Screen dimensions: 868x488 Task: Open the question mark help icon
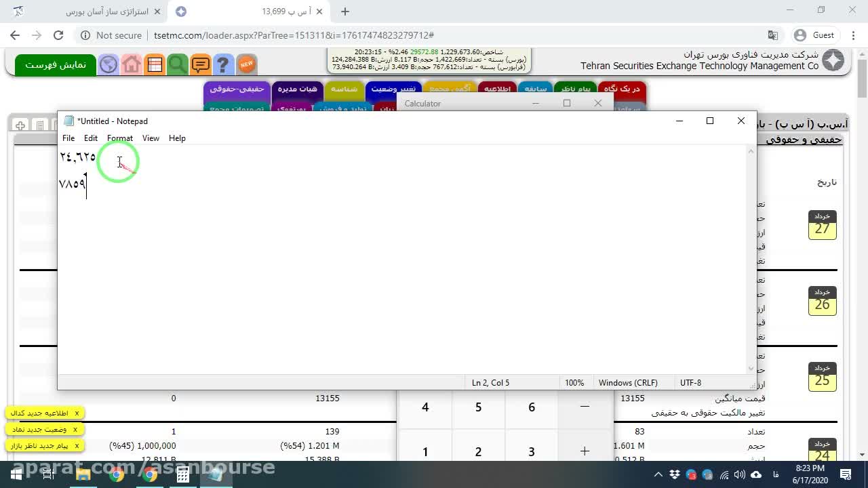pyautogui.click(x=223, y=64)
